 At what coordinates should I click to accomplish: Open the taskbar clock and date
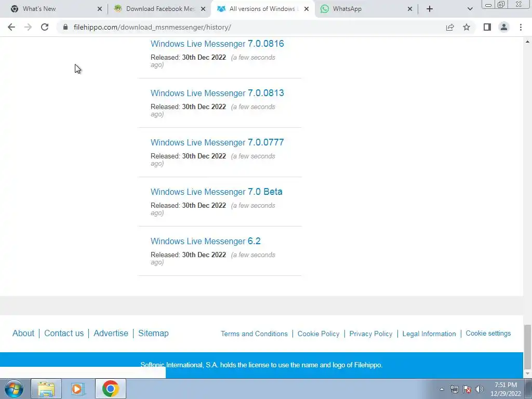point(506,389)
